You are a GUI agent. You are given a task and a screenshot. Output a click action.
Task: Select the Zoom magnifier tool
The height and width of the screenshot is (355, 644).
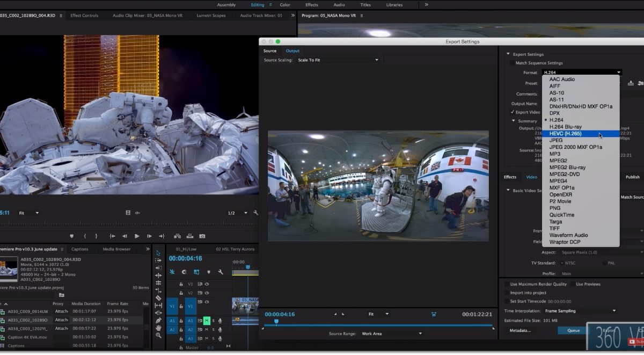tap(158, 335)
